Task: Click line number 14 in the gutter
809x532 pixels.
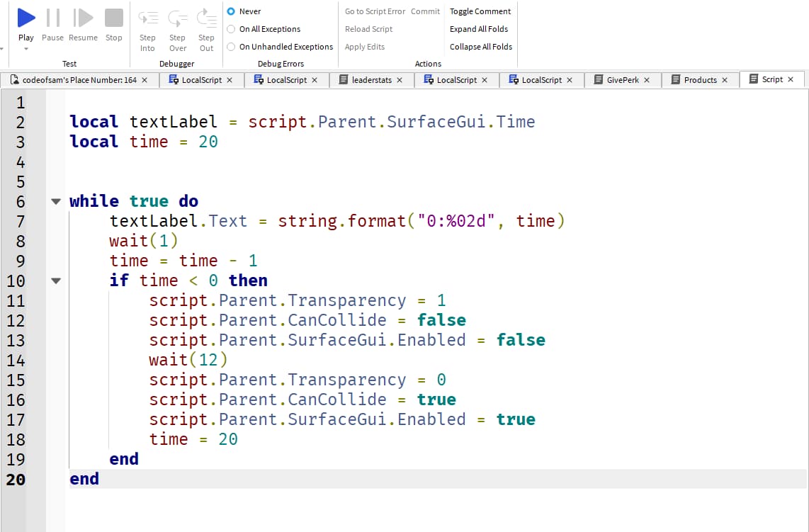Action: point(16,360)
